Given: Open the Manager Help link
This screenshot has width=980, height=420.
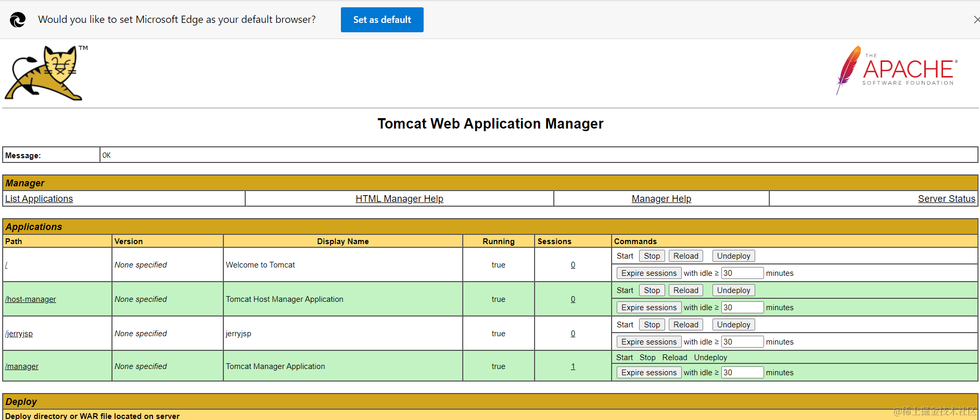Looking at the screenshot, I should [x=661, y=199].
